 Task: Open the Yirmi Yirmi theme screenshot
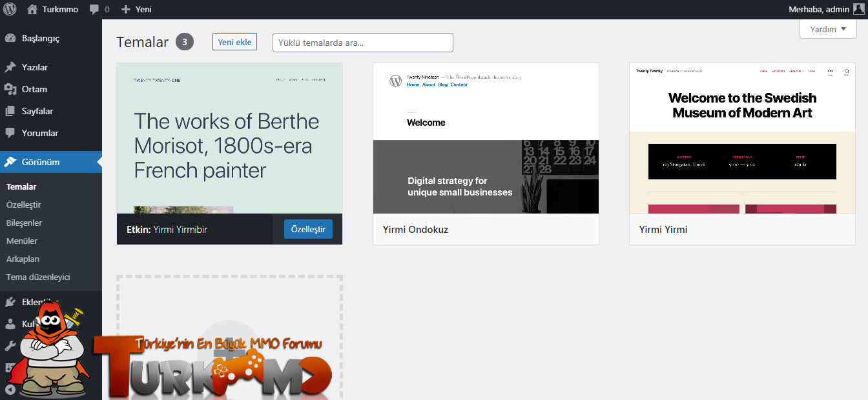[x=742, y=138]
